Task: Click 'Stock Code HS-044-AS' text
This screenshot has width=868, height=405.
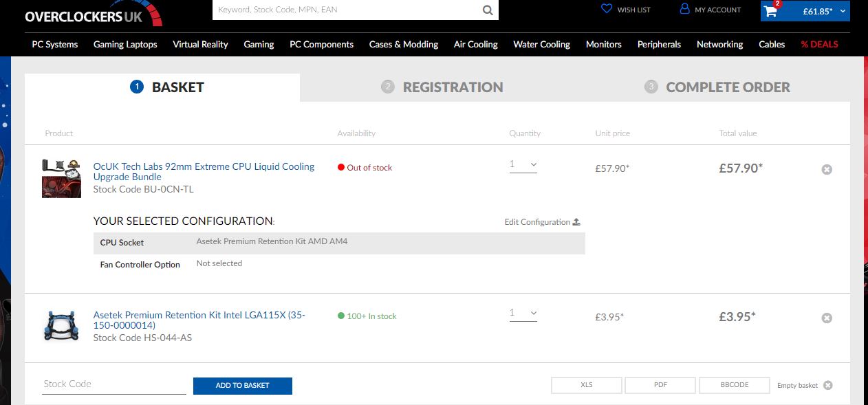Action: tap(142, 338)
